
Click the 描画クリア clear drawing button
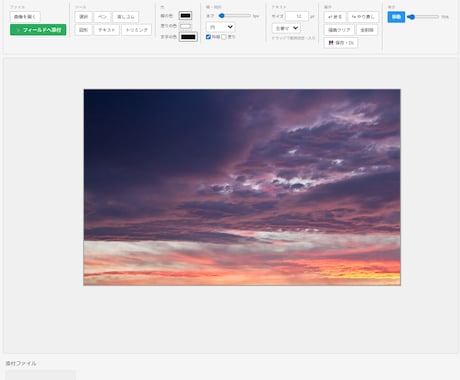point(339,30)
